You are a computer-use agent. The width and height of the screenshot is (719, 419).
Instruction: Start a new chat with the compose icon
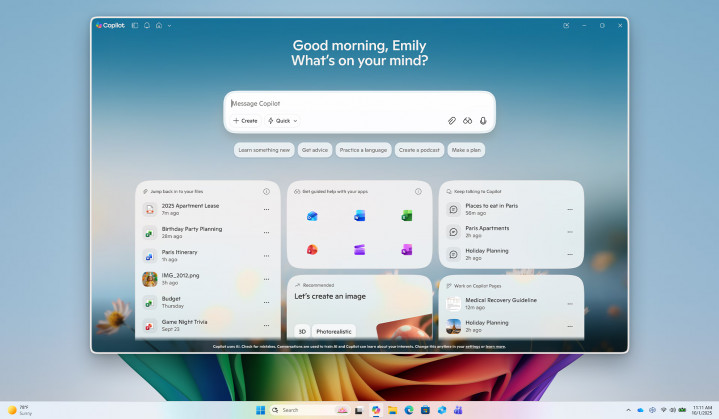click(567, 25)
